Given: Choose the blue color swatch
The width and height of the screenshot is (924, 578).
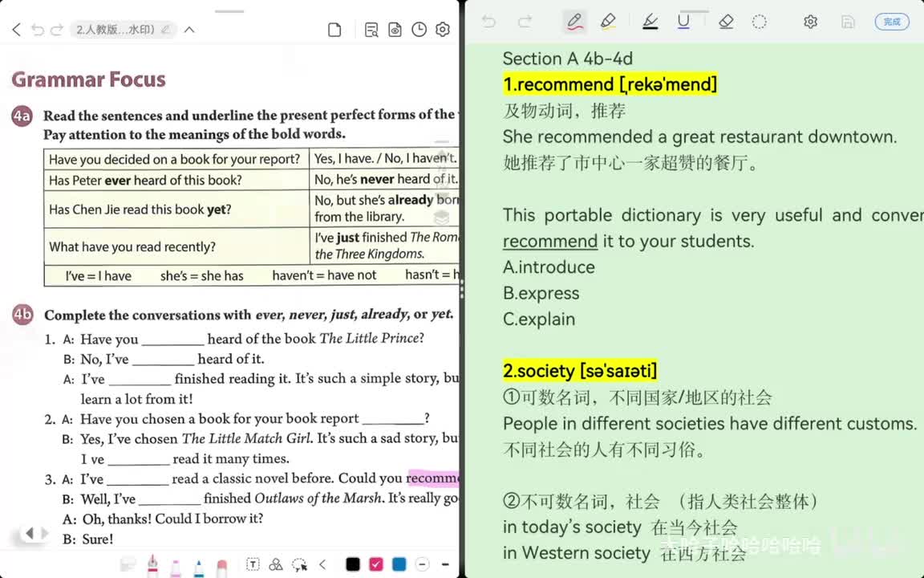Looking at the screenshot, I should coord(399,564).
